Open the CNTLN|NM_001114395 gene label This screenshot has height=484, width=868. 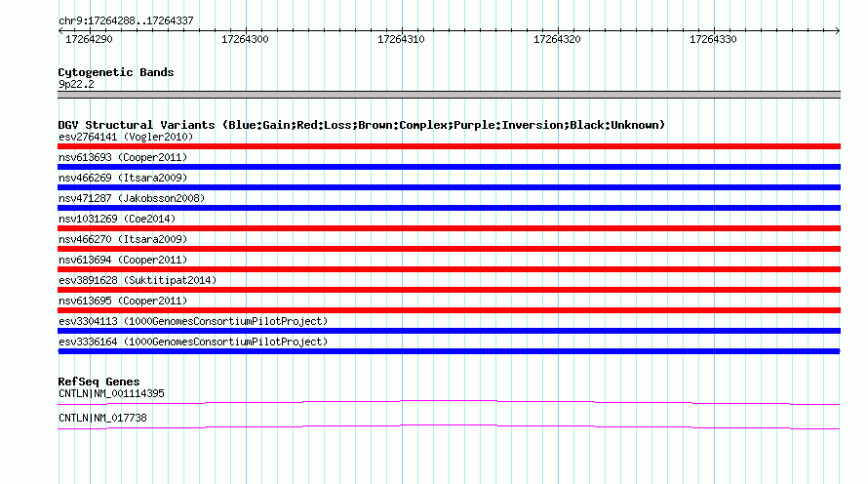[x=111, y=393]
